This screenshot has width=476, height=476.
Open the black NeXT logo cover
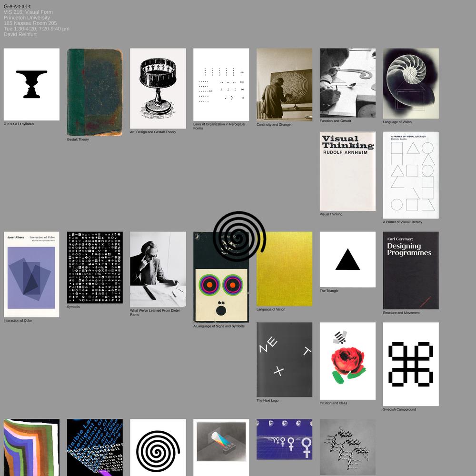click(x=284, y=359)
